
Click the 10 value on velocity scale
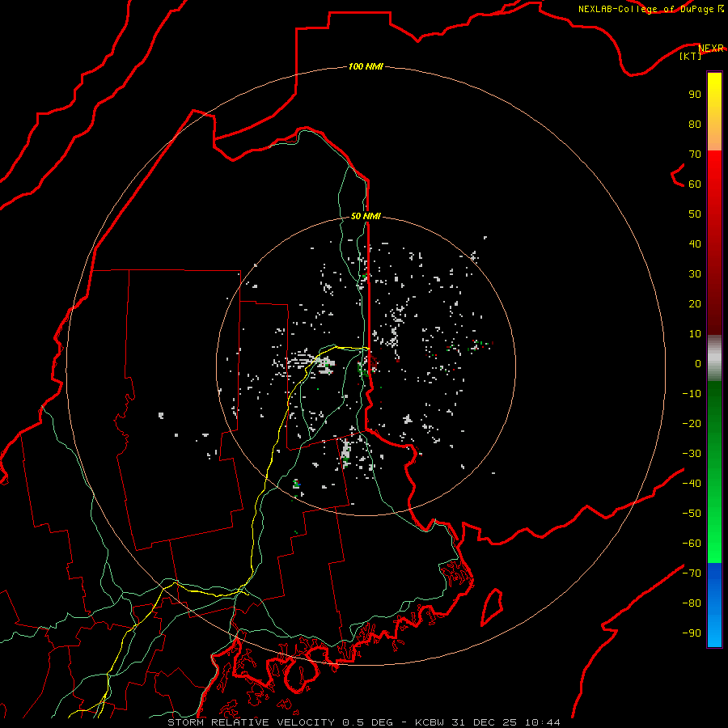[x=695, y=334]
